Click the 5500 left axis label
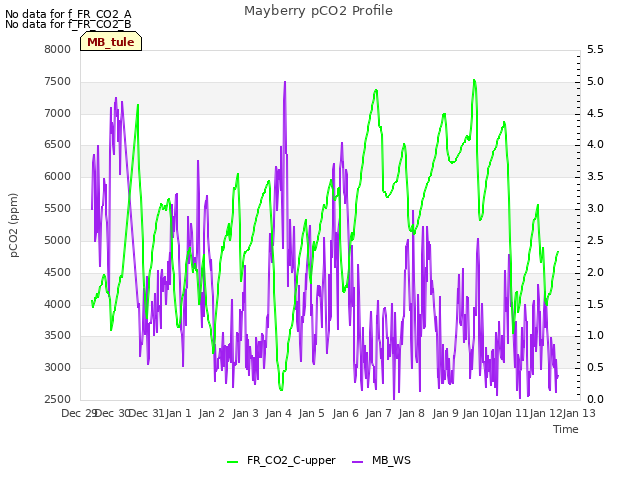640x480 pixels. pos(58,209)
